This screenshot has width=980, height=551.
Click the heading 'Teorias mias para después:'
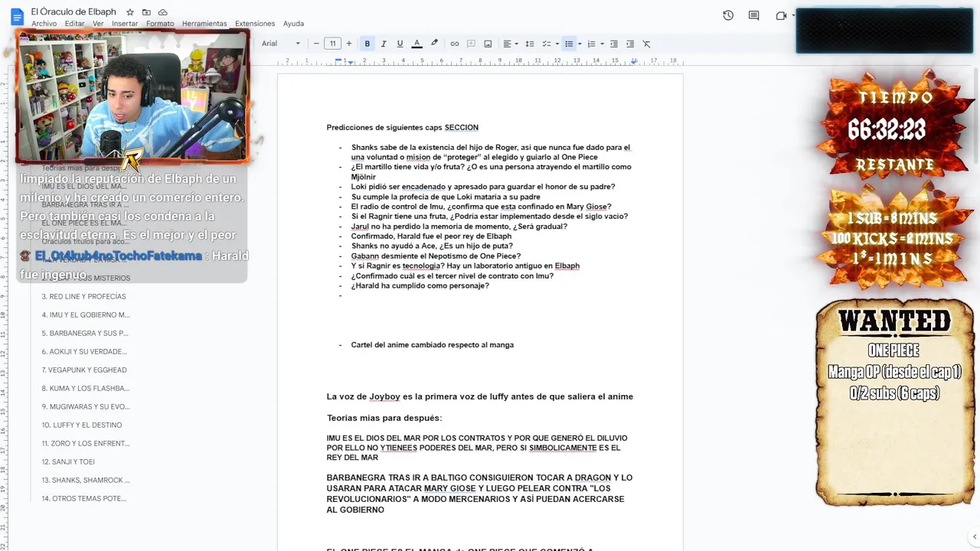point(384,418)
